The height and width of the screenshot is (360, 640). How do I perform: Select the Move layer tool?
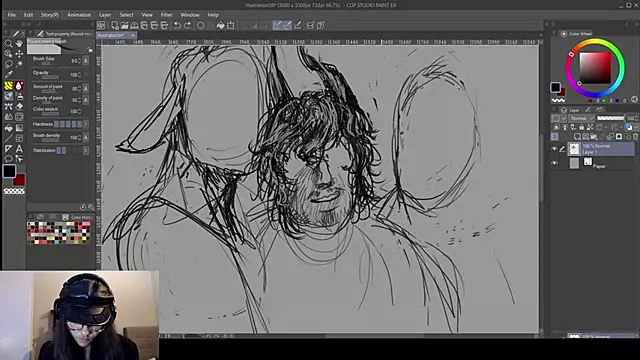pyautogui.click(x=19, y=54)
